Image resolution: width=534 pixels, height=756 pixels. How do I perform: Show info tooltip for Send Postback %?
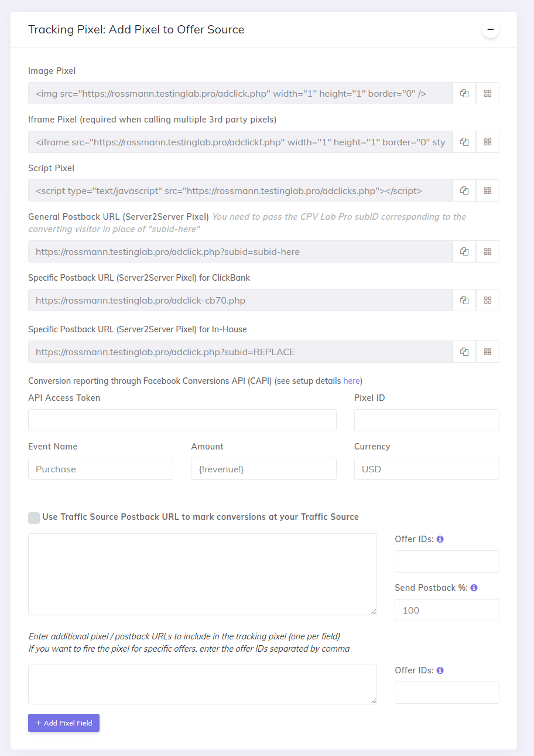click(x=474, y=588)
